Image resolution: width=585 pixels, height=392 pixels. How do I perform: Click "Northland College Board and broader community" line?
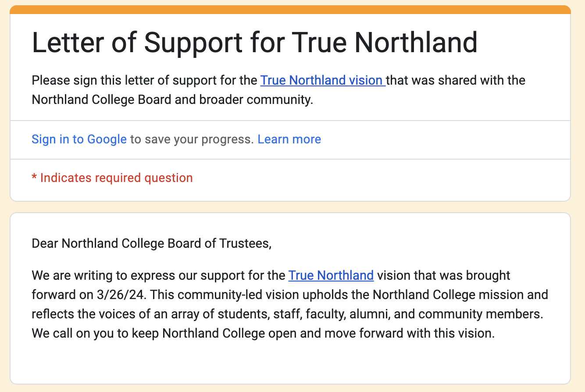click(x=172, y=100)
